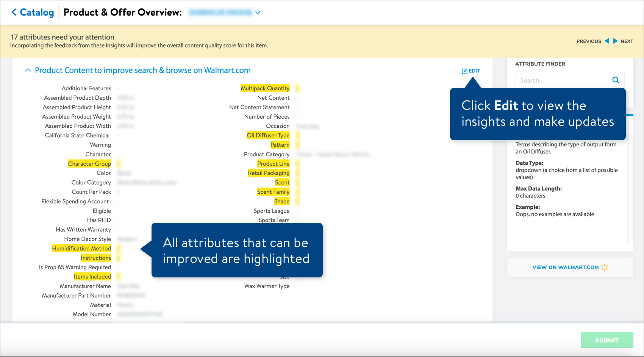Click the PREVIOUS arrow icon
This screenshot has height=357, width=644.
(607, 41)
